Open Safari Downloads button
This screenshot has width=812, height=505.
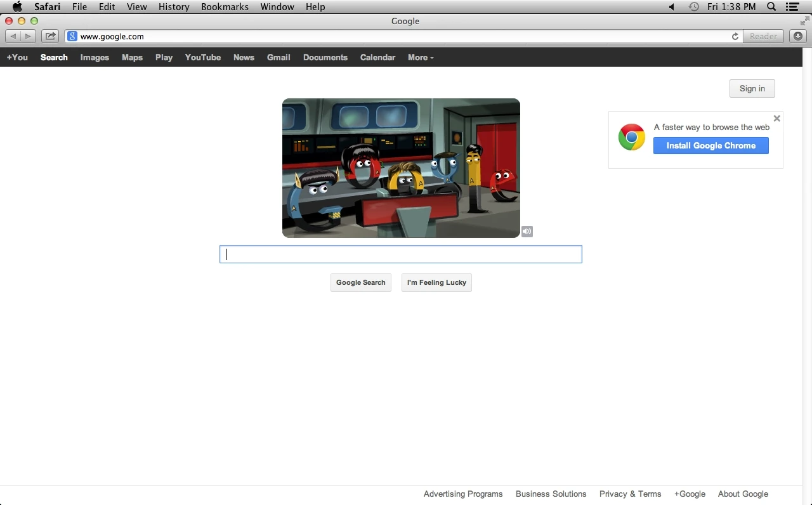[x=798, y=36]
